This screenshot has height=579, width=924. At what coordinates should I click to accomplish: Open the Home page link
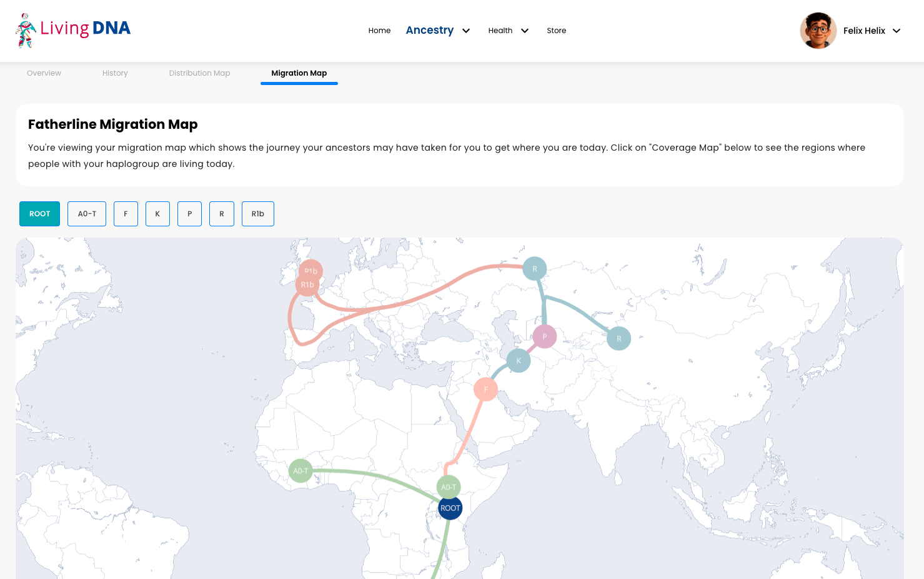click(379, 31)
